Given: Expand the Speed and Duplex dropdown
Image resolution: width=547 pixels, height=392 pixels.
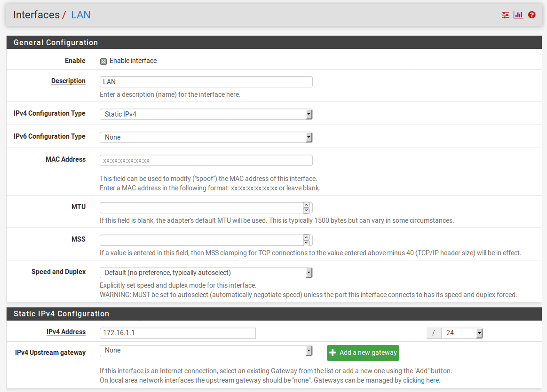Looking at the screenshot, I should point(206,273).
